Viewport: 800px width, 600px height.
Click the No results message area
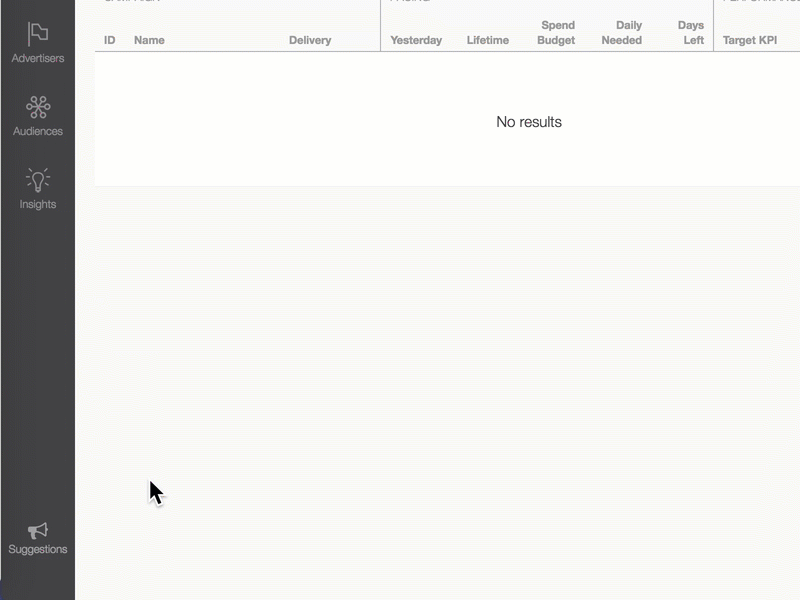[529, 121]
